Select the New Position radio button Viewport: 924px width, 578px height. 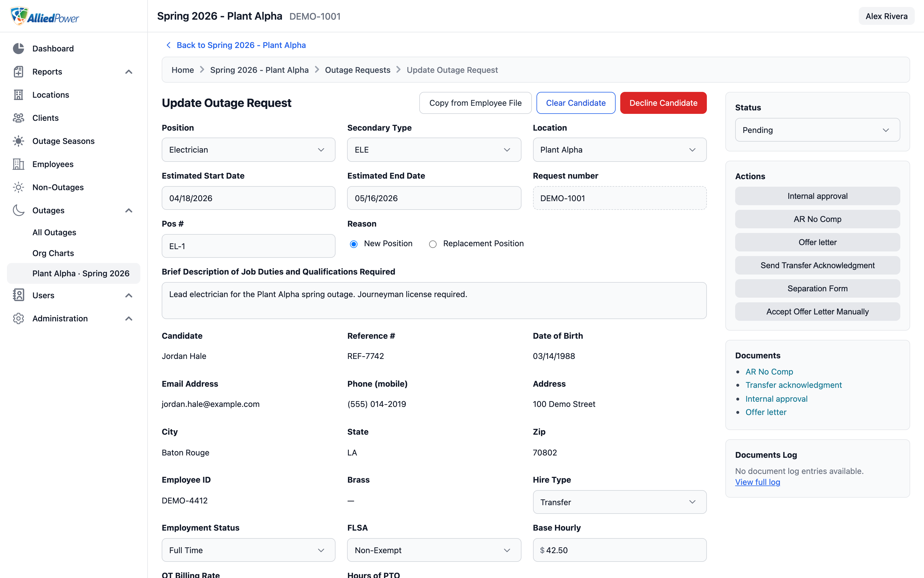tap(353, 244)
